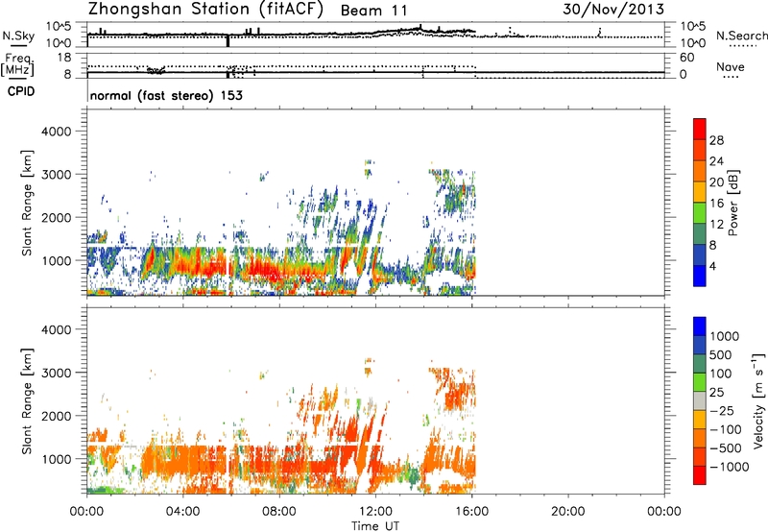Click the '-500' Velocity colorbar label
This screenshot has width=768, height=532.
point(725,447)
